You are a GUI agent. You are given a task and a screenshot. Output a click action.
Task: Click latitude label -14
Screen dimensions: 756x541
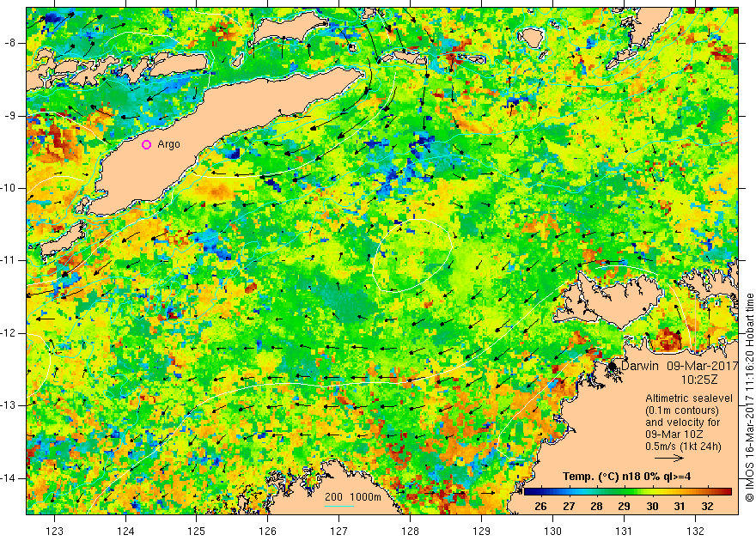[x=9, y=478]
